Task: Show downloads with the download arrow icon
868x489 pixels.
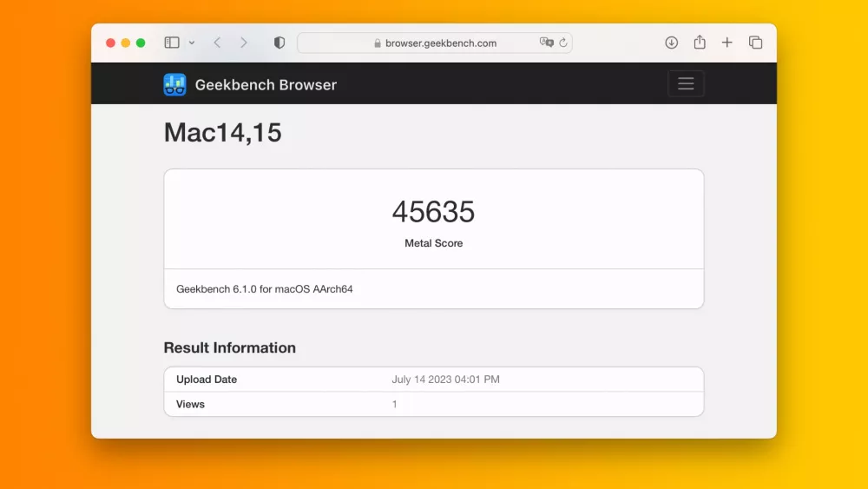Action: [x=672, y=43]
